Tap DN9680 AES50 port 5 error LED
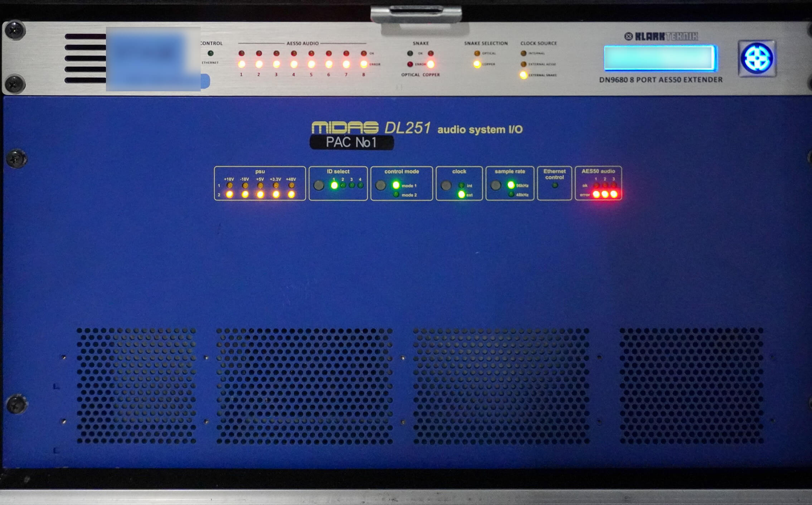Viewport: 812px width, 505px height. 311,64
